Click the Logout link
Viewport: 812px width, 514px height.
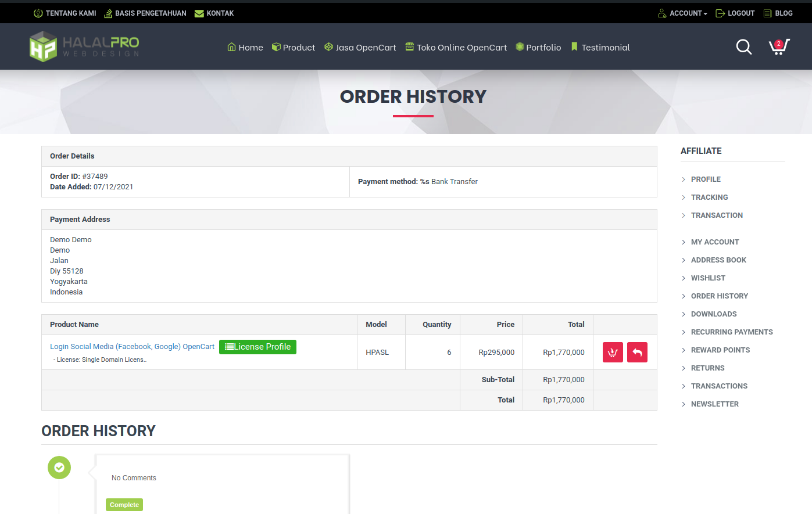coord(735,13)
